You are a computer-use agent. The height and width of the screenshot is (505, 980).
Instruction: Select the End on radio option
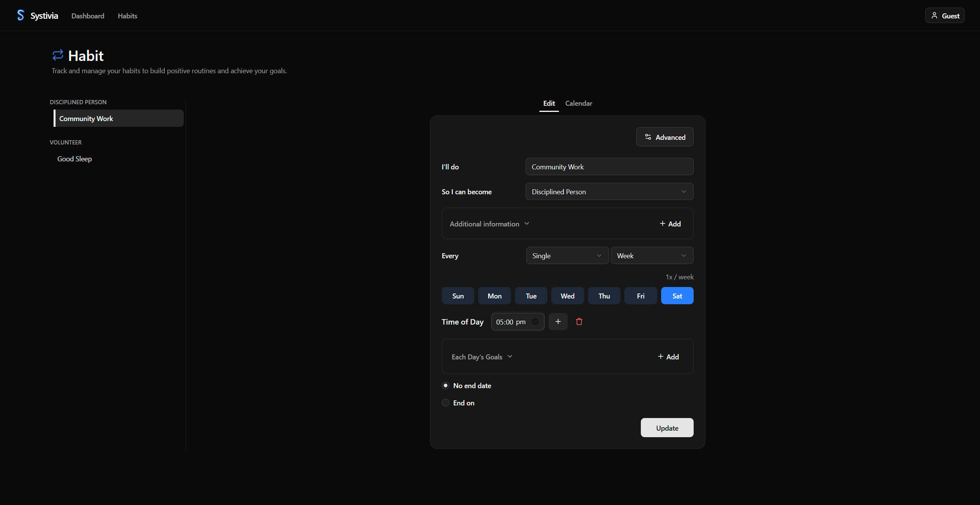tap(446, 403)
